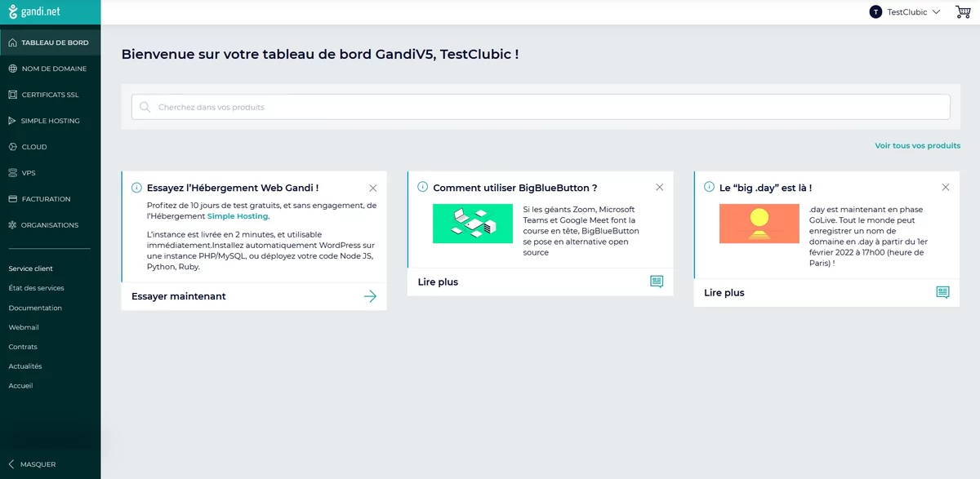Viewport: 980px width, 479px height.
Task: Open Actualités link
Action: [x=25, y=366]
